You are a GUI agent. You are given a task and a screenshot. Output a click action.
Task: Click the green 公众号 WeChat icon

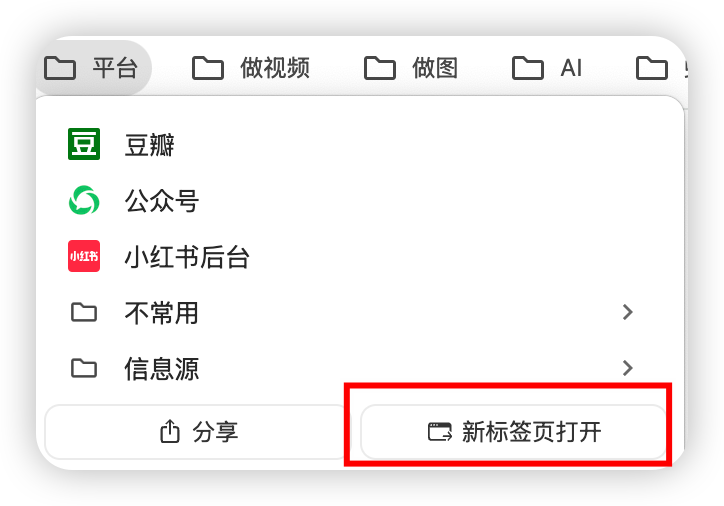pos(84,200)
